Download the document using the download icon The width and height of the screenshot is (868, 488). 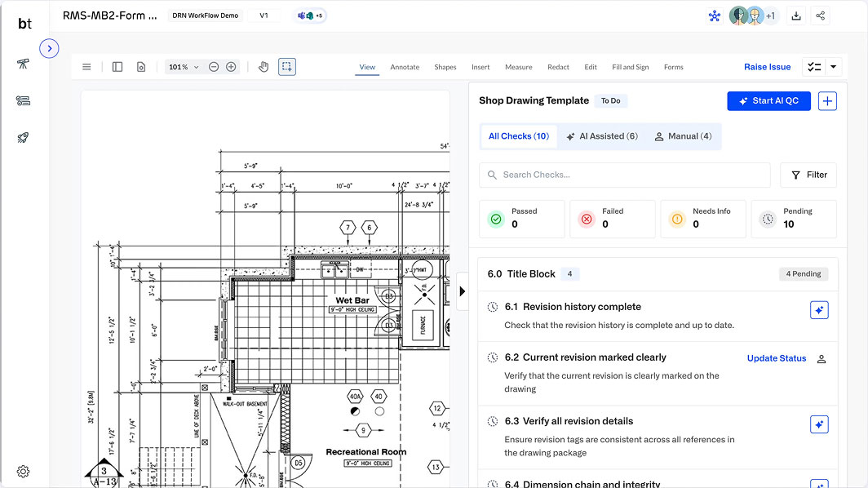[796, 16]
